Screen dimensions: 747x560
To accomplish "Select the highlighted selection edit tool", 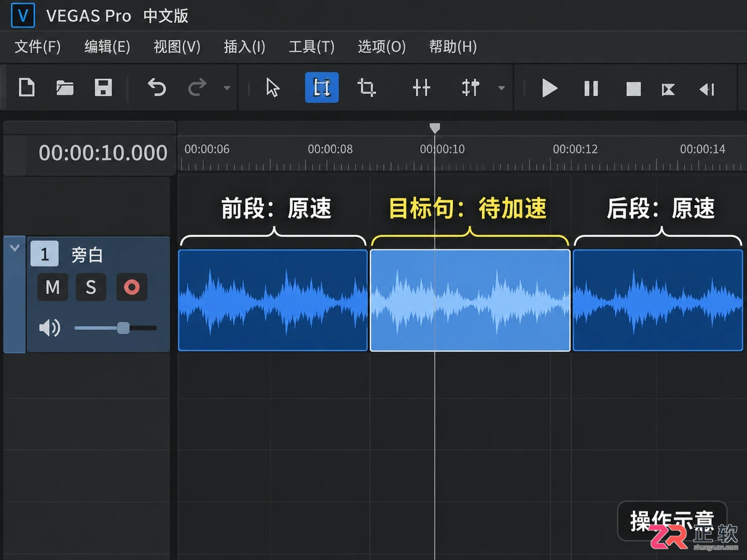I will click(x=322, y=88).
